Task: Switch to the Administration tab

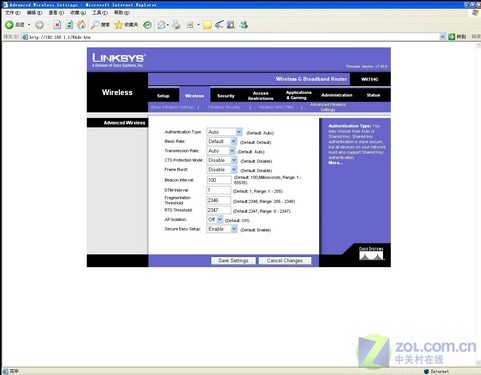Action: (337, 95)
